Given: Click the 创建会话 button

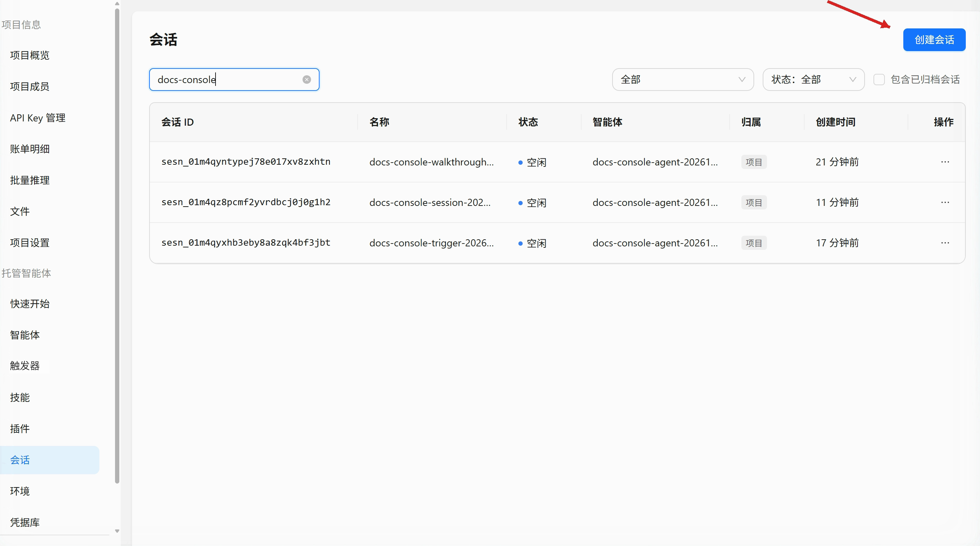Looking at the screenshot, I should click(934, 39).
